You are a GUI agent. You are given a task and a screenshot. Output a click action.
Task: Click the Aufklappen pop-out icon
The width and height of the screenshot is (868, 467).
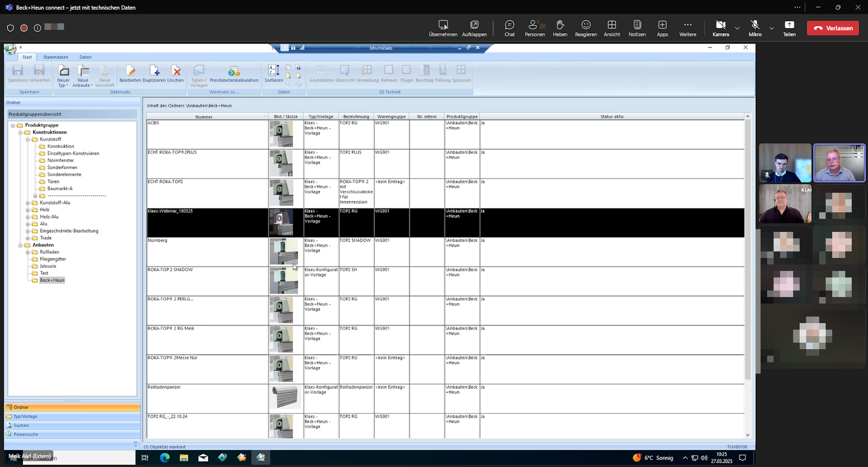click(x=474, y=25)
